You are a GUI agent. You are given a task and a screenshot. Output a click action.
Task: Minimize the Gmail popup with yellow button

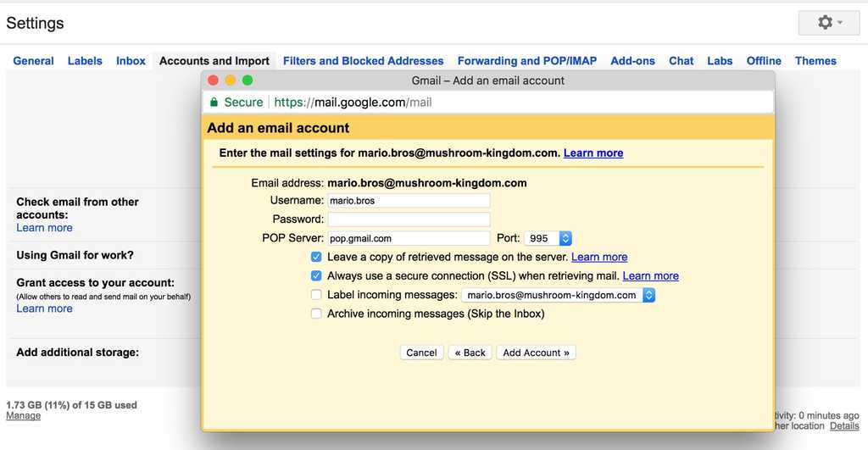coord(231,81)
